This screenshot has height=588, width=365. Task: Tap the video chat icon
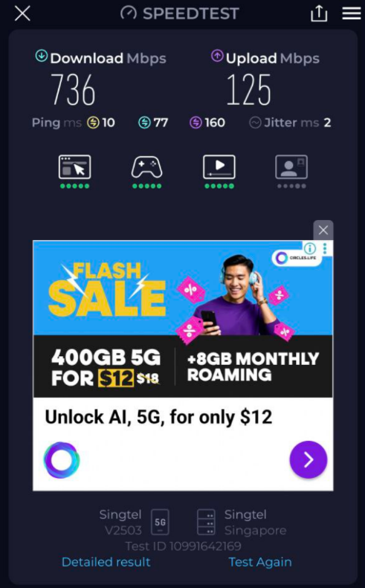pos(291,167)
